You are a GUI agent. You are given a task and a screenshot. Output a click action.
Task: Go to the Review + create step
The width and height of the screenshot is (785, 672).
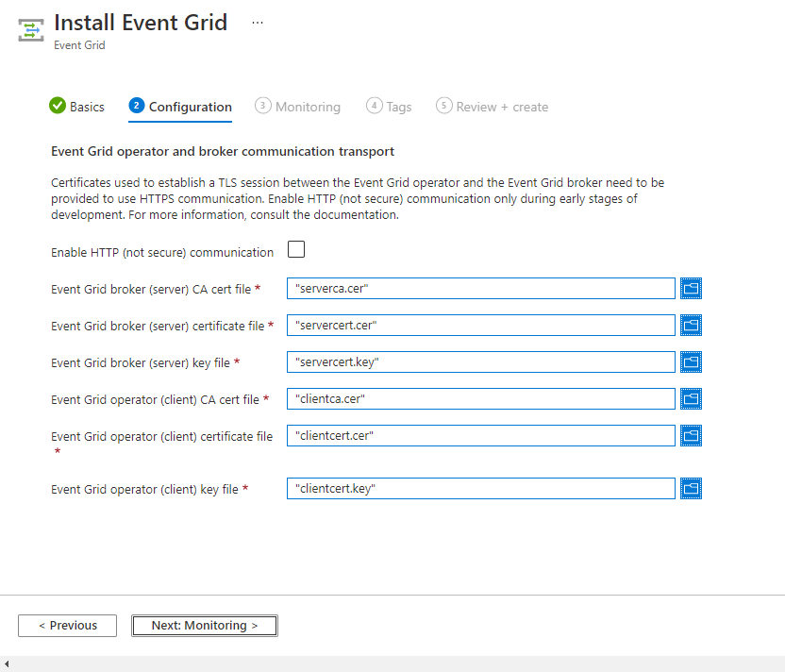[492, 107]
